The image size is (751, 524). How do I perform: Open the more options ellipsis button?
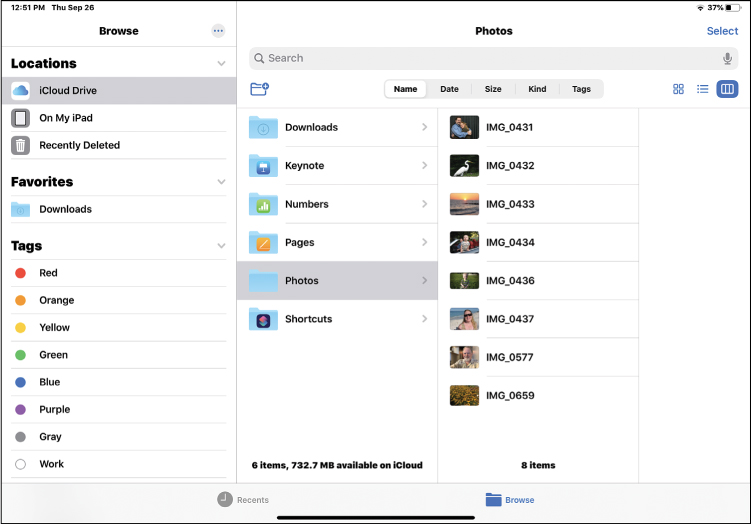pos(218,31)
